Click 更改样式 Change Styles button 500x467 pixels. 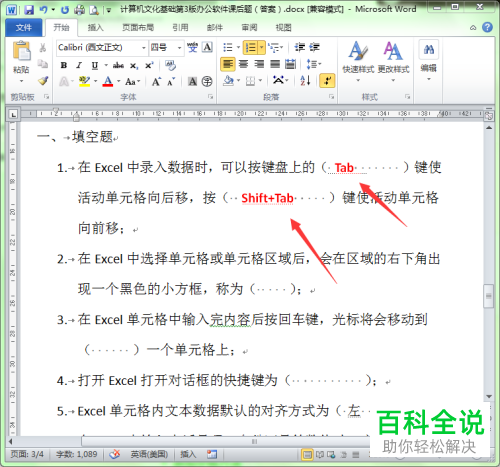click(393, 62)
